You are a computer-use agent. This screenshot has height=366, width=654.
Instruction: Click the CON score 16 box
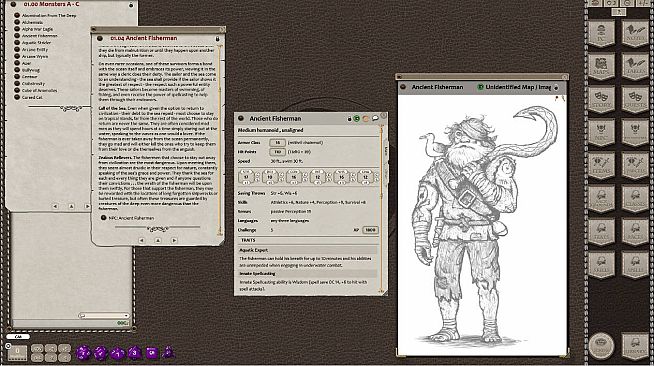294,177
